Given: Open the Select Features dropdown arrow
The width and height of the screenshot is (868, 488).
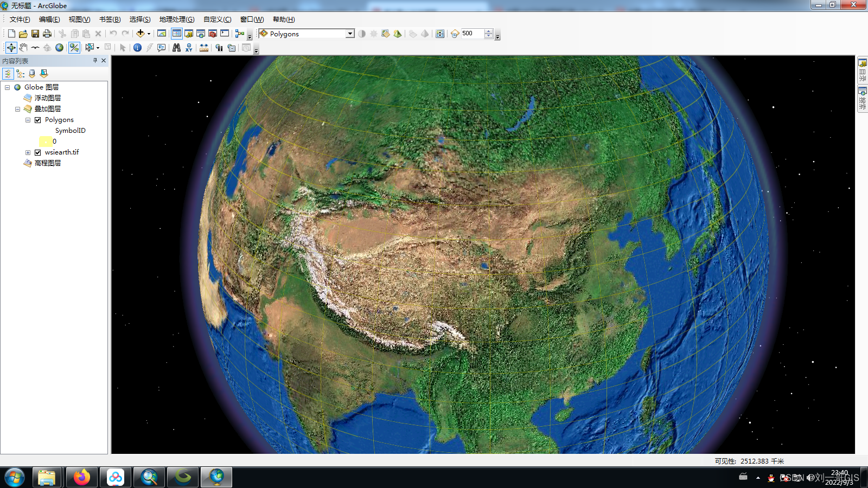Looking at the screenshot, I should tap(98, 48).
